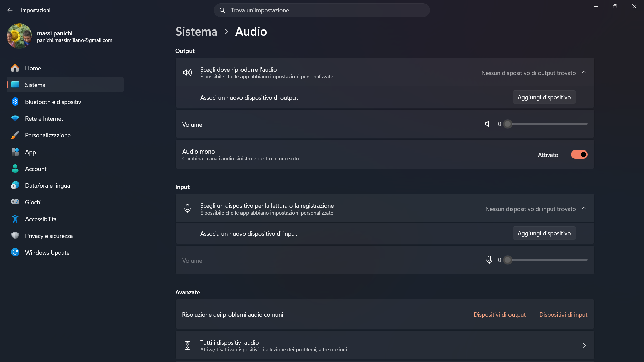Screen dimensions: 644x362
Task: Click the back arrow in the title bar
Action: pos(10,10)
